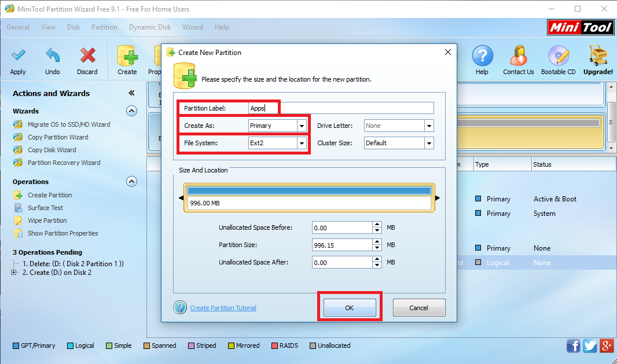
Task: Click the Wipe Partition link
Action: pyautogui.click(x=47, y=220)
